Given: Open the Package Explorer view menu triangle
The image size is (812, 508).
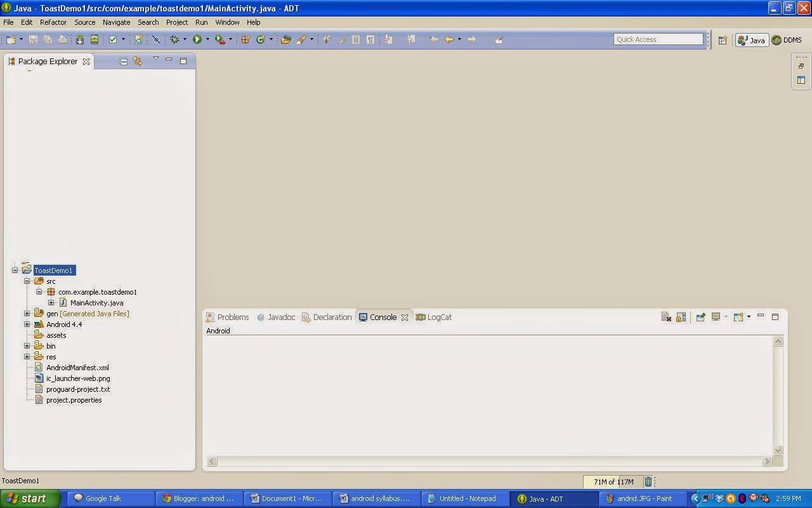Looking at the screenshot, I should [x=155, y=59].
